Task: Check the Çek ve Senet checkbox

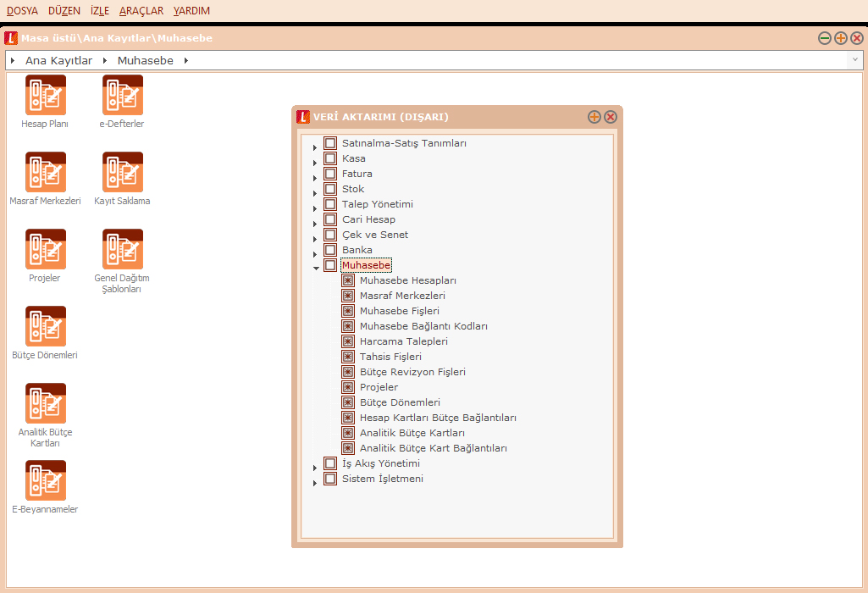Action: tap(330, 235)
